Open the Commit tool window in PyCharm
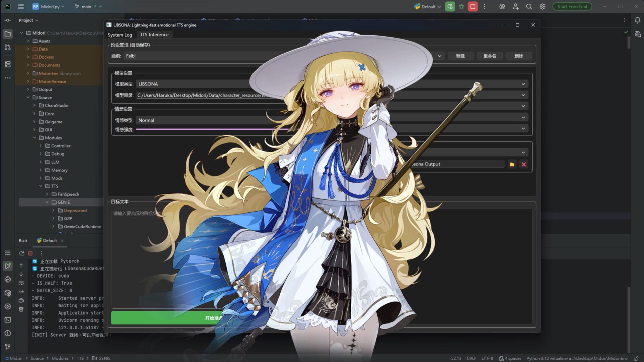 point(8,20)
